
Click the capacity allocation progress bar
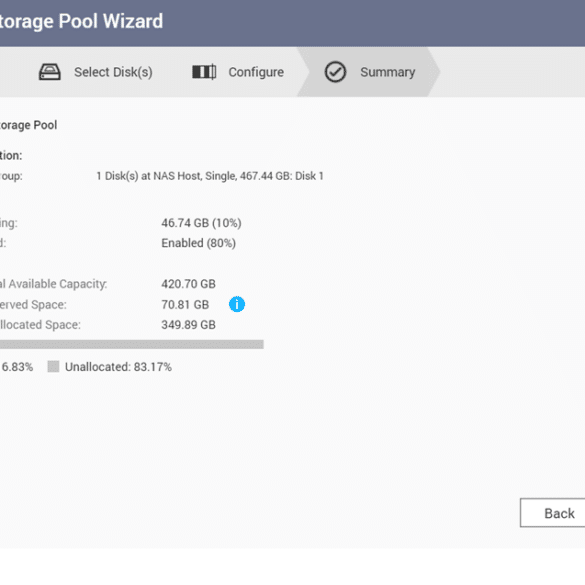132,344
